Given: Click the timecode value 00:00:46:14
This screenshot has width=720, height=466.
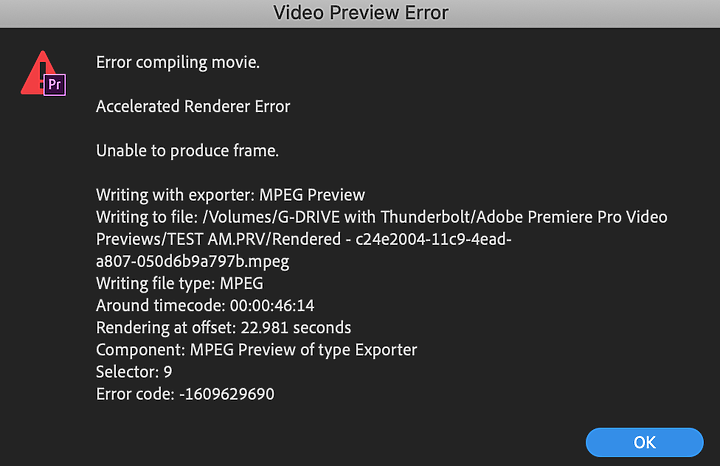Looking at the screenshot, I should click(x=272, y=305).
